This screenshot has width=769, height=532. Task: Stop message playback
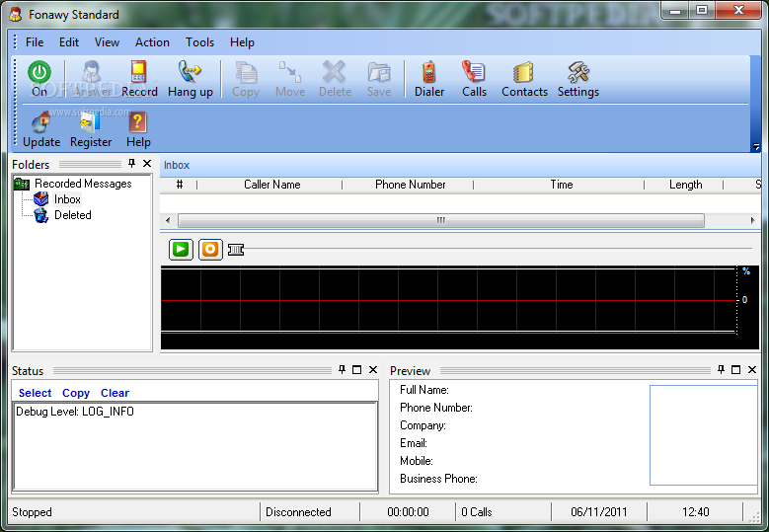tap(210, 250)
